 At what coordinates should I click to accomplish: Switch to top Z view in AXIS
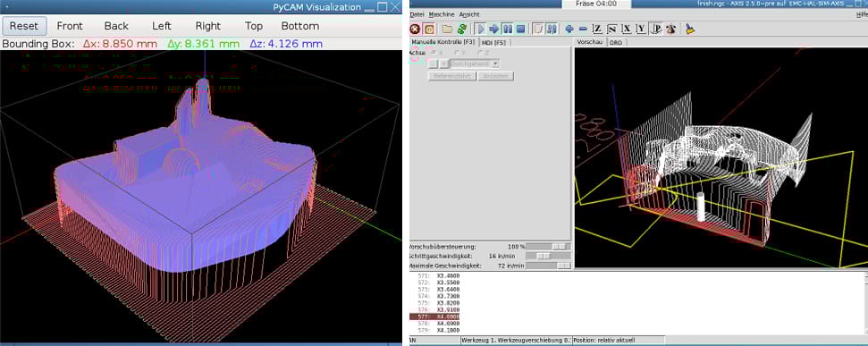pos(597,29)
